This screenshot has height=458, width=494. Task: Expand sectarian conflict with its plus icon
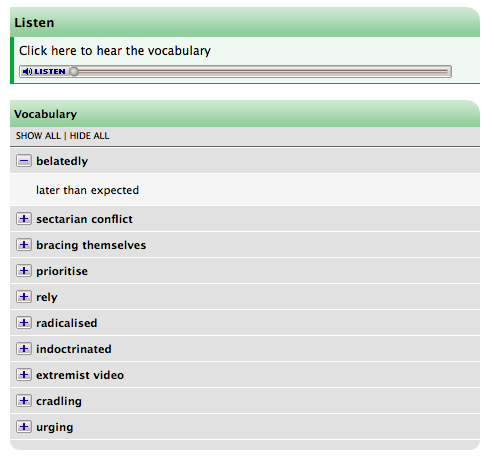pyautogui.click(x=24, y=219)
